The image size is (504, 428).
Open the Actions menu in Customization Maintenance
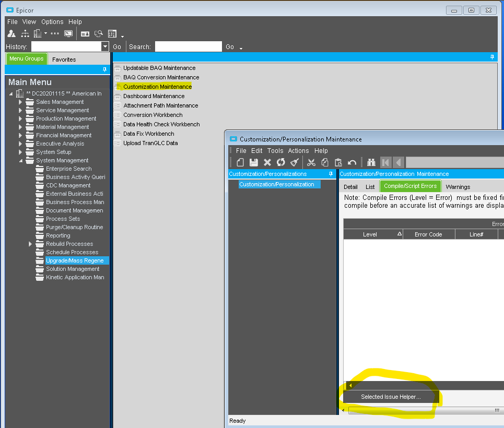pos(298,151)
